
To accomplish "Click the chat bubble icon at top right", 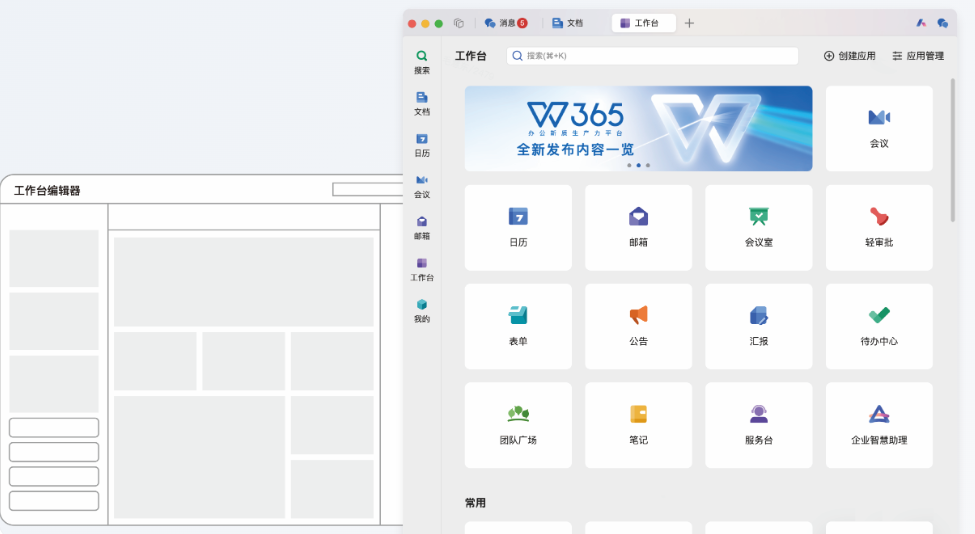I will click(943, 23).
